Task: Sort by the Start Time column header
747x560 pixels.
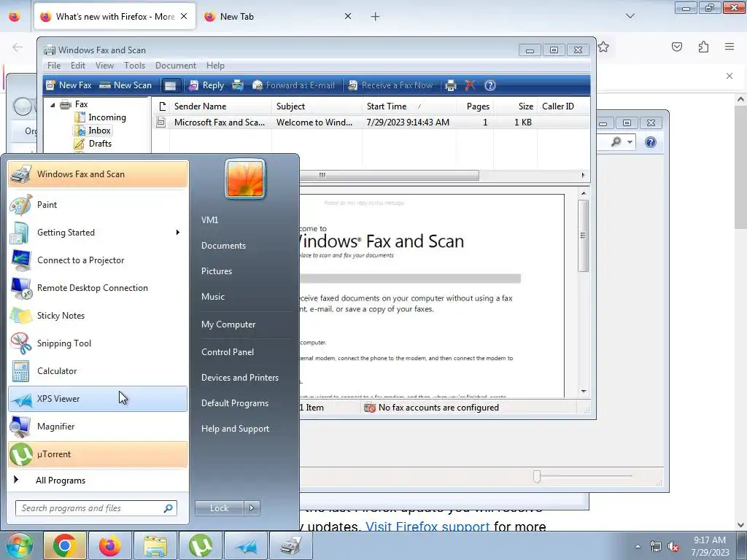Action: 409,106
